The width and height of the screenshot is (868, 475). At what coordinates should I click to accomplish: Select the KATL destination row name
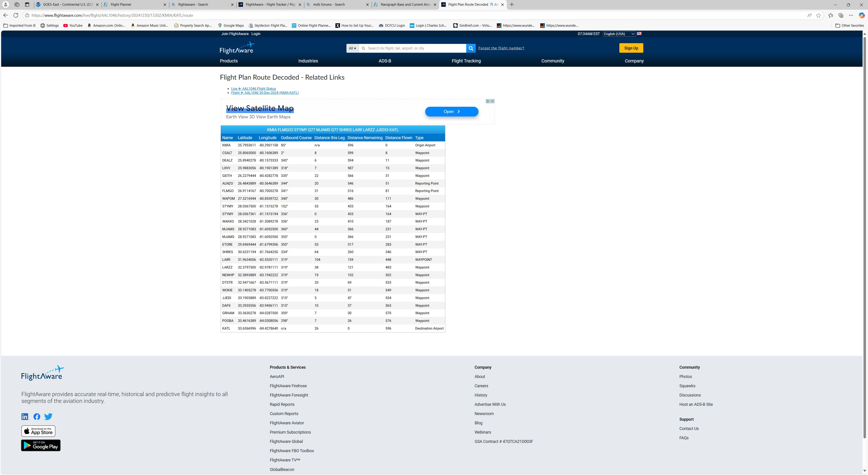(226, 328)
